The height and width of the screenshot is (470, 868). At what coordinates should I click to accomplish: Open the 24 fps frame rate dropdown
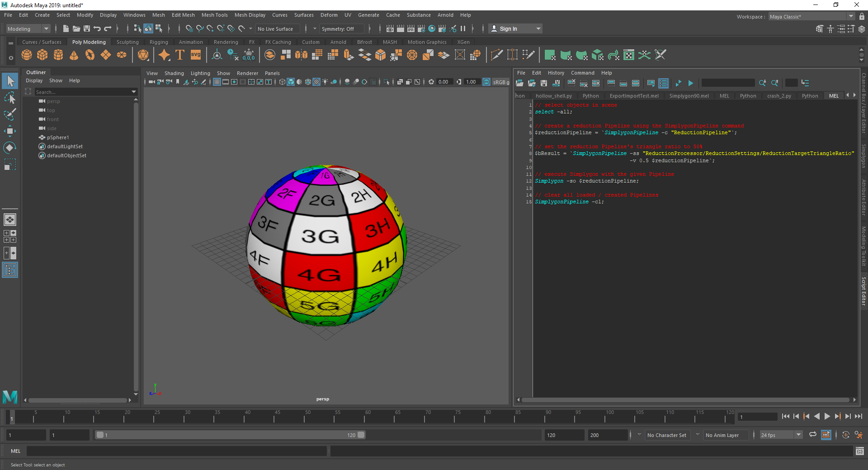coord(798,435)
